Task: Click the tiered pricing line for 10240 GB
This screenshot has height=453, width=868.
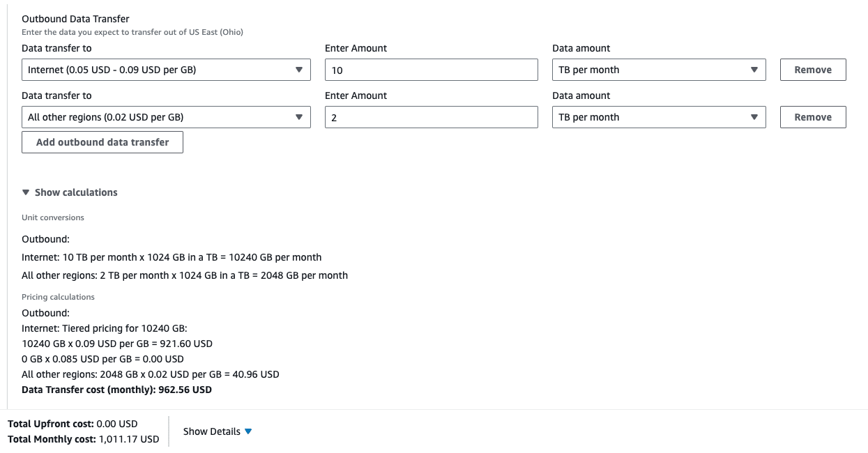Action: click(116, 344)
